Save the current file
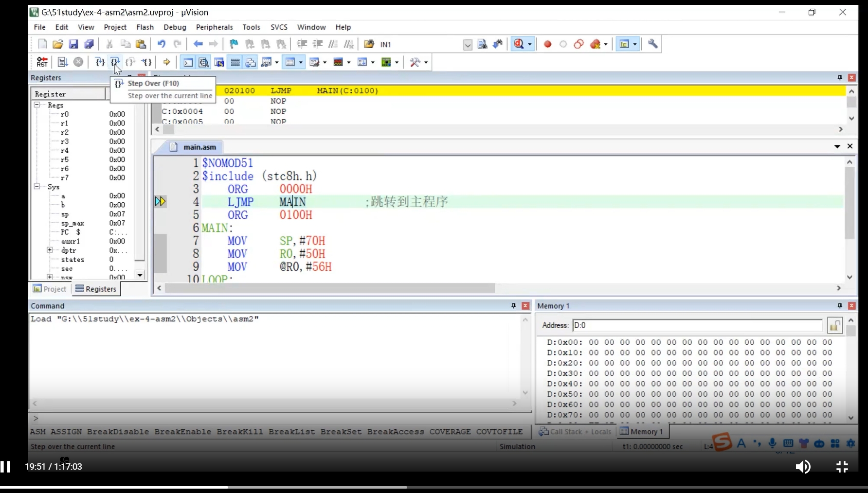 [73, 44]
